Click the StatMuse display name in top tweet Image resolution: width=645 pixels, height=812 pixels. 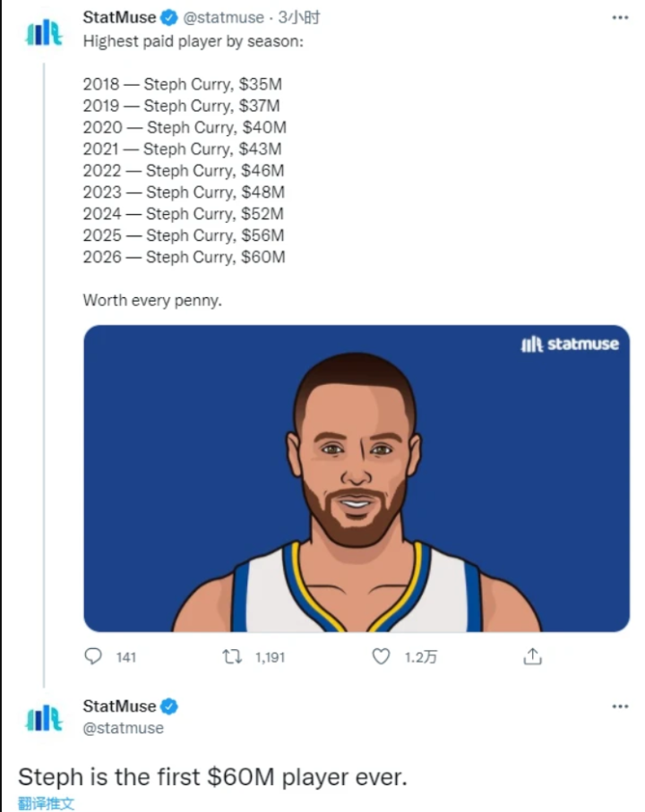coord(119,17)
